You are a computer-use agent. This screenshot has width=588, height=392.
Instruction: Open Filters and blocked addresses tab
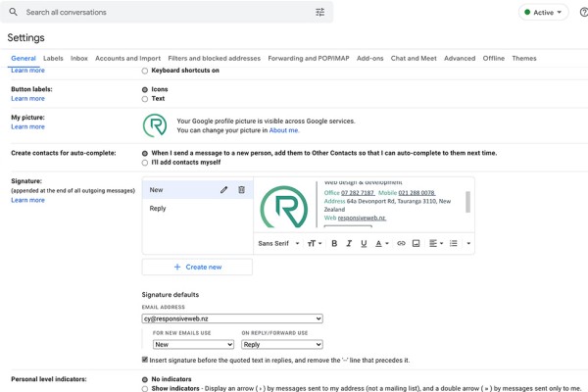[x=214, y=58]
